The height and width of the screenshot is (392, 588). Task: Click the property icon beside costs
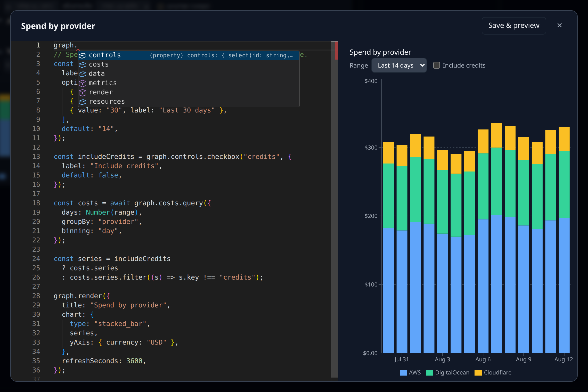coord(82,65)
